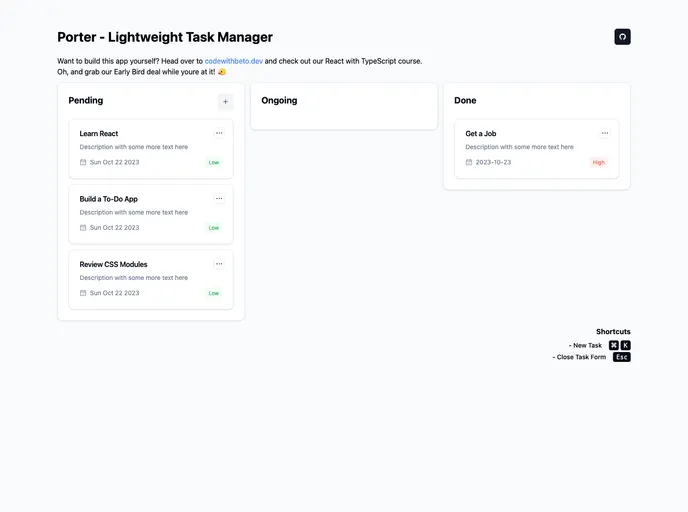Click date 2023-10-23 on Get a Job
This screenshot has height=512, width=688.
[493, 162]
